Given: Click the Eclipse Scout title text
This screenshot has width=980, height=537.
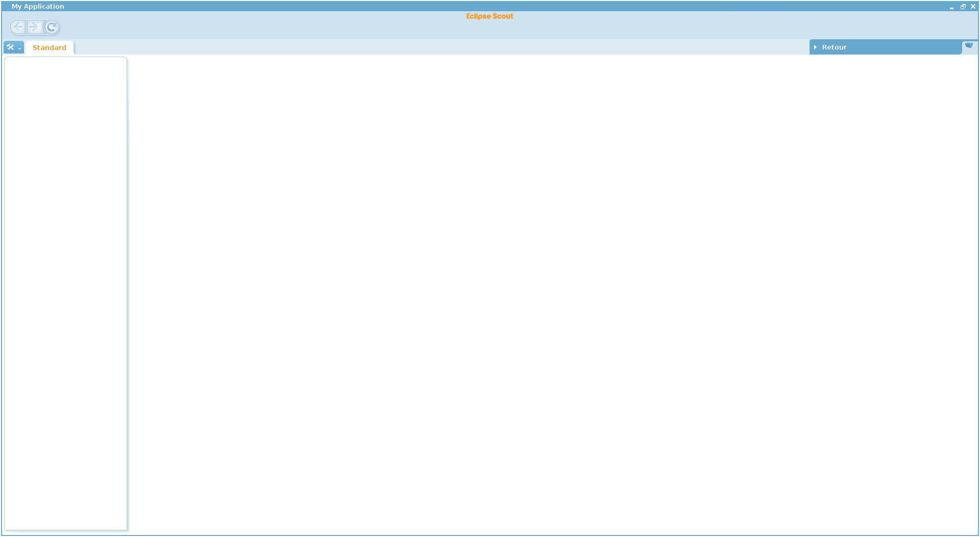Looking at the screenshot, I should 489,16.
